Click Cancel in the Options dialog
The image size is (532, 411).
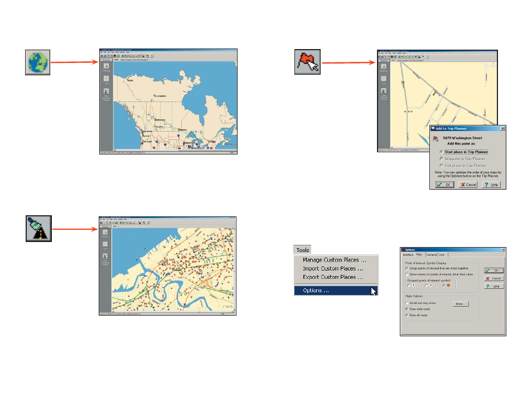(x=494, y=278)
